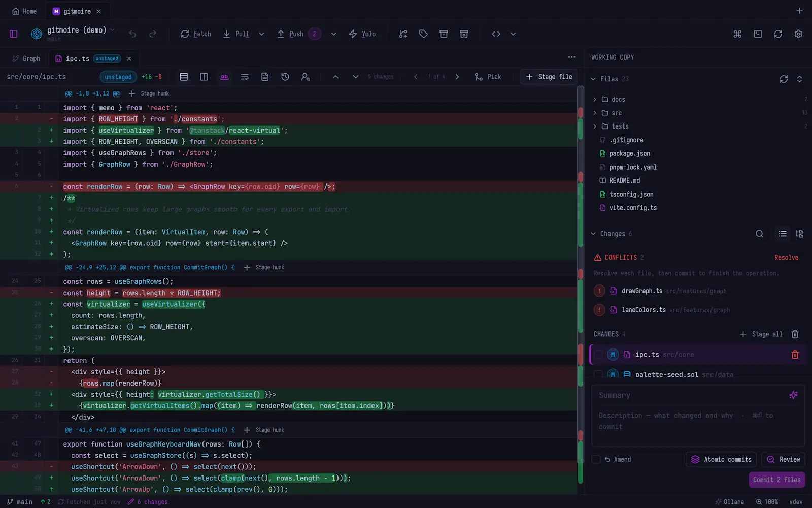Add new tab with plus icon
The height and width of the screenshot is (508, 812).
pos(799,11)
